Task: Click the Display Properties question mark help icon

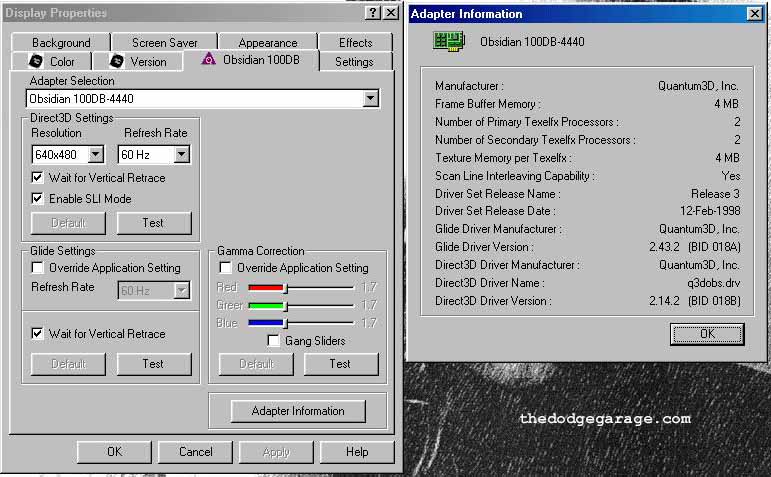Action: [373, 13]
